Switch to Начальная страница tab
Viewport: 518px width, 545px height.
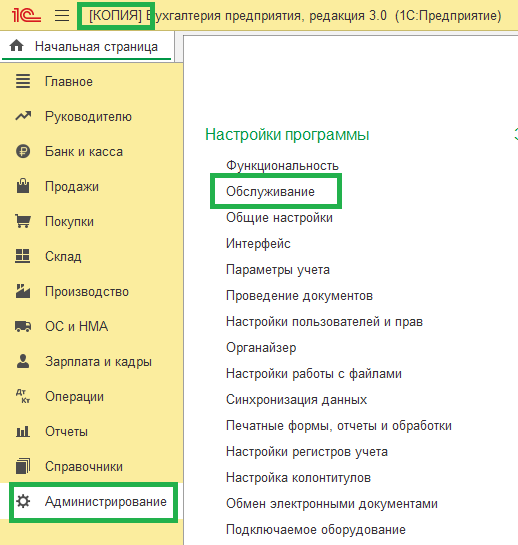87,46
